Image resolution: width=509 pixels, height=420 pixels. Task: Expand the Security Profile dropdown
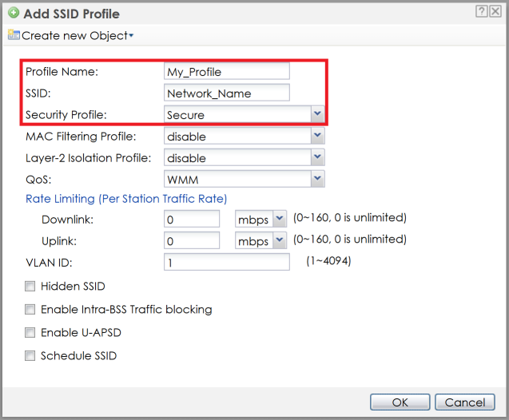[317, 114]
